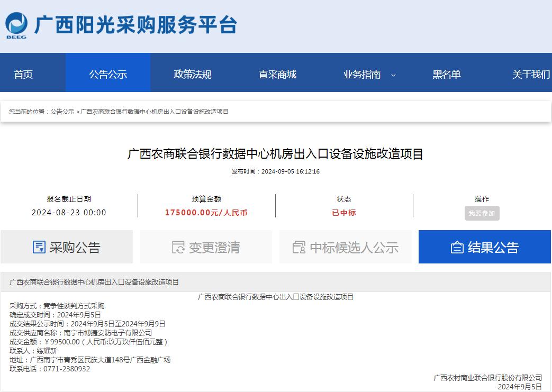Click the 中标候选人公示 candidate icon
The width and height of the screenshot is (552, 392).
[x=299, y=247]
